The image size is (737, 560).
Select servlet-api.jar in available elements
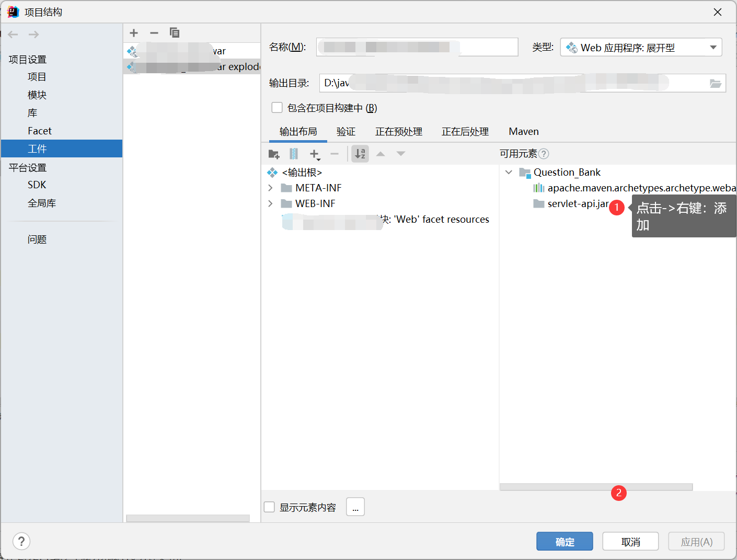click(x=578, y=203)
